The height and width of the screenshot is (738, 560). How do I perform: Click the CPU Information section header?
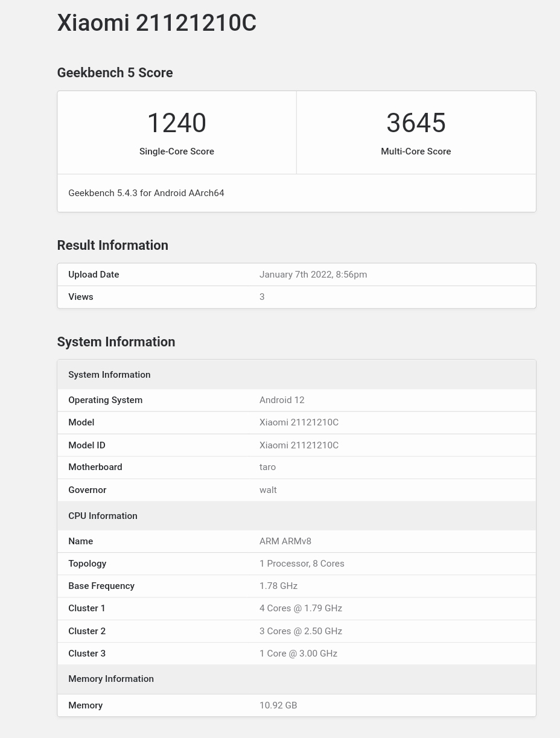tap(103, 516)
